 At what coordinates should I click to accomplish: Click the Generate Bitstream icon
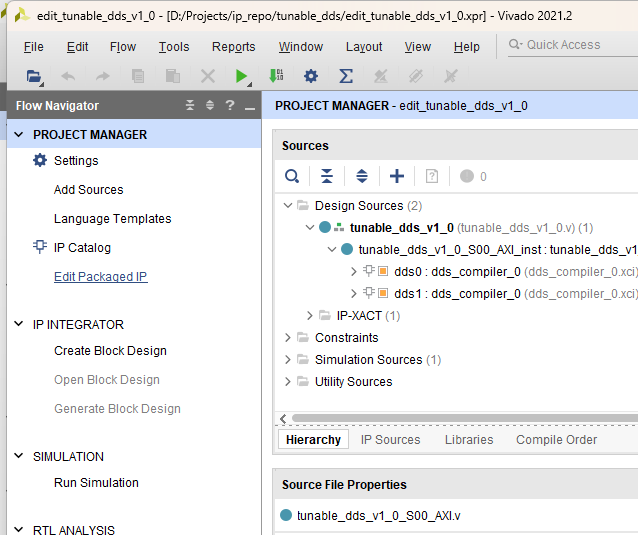(276, 76)
